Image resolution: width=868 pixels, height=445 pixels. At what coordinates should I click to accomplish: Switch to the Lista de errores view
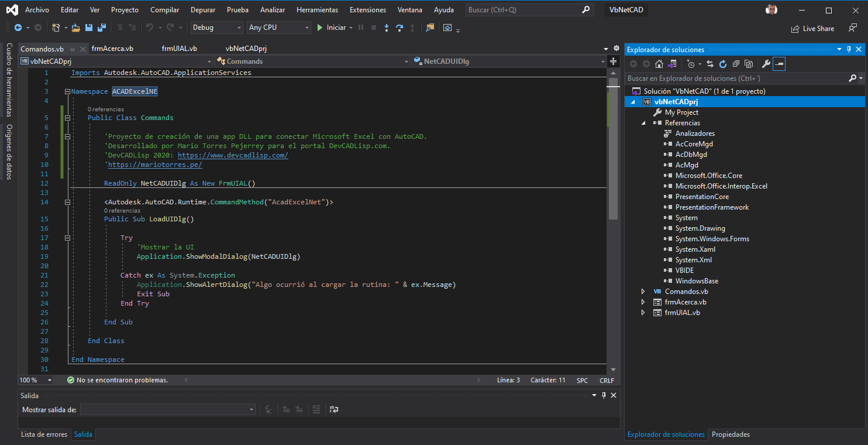click(x=43, y=434)
